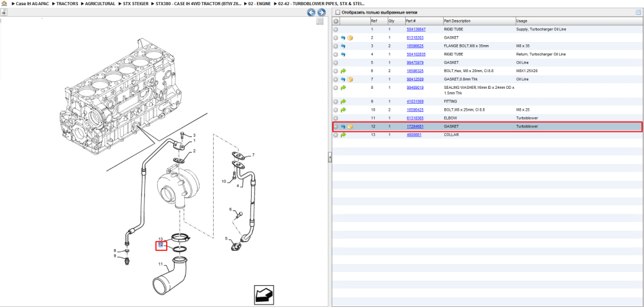Add ref 1 RIGID TUBE using its plus icon
Image resolution: width=644 pixels, height=307 pixels.
(x=336, y=30)
